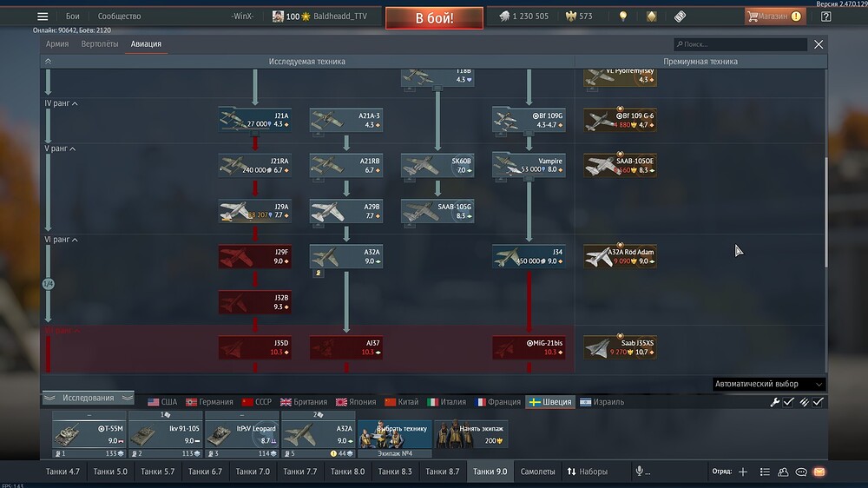Viewport: 868px width, 488px height.
Task: Select the J34 aircraft card
Action: tap(529, 256)
